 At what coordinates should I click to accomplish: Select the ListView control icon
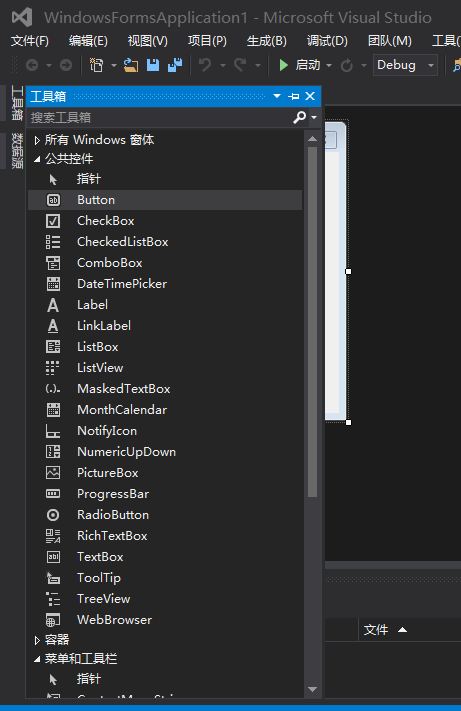pyautogui.click(x=53, y=368)
